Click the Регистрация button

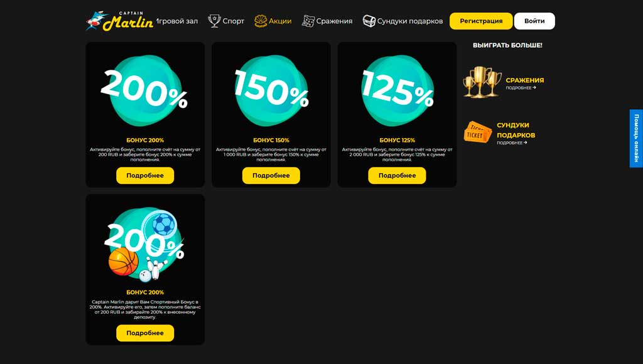pyautogui.click(x=481, y=21)
